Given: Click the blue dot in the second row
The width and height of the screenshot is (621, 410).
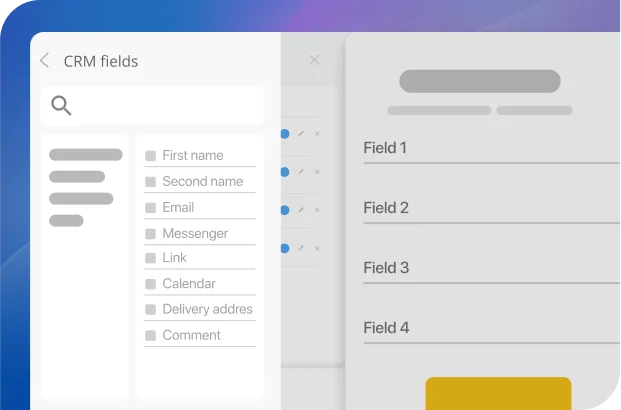Looking at the screenshot, I should (285, 171).
